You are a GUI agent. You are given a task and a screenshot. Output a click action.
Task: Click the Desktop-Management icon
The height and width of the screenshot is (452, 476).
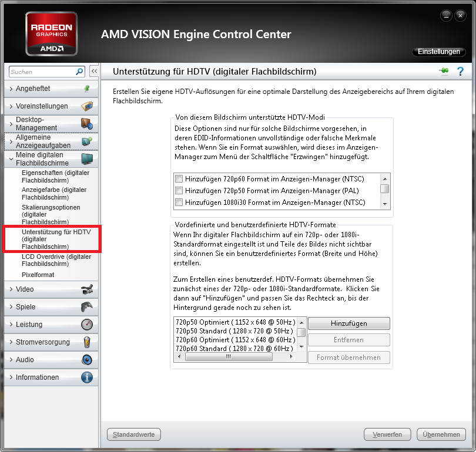[x=87, y=124]
